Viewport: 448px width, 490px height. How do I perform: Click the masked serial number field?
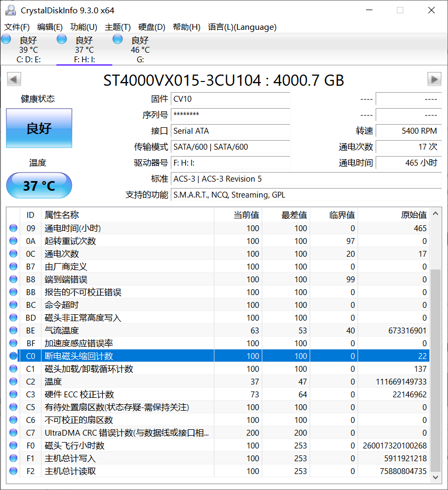coord(230,115)
